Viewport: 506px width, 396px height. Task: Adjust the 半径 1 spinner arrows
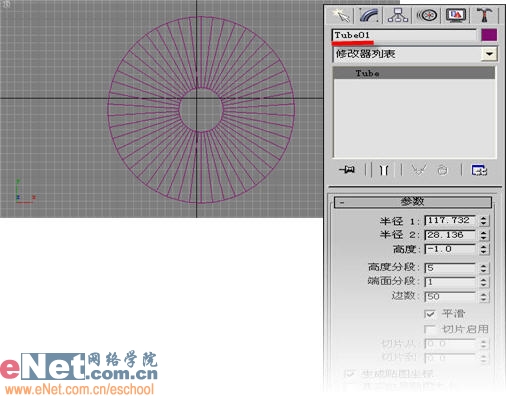[x=483, y=220]
